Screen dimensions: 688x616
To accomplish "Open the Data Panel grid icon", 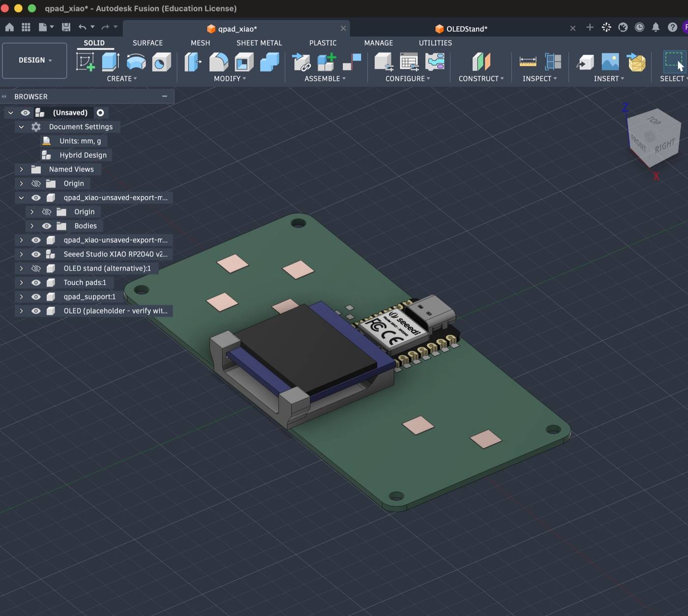I will [x=26, y=28].
